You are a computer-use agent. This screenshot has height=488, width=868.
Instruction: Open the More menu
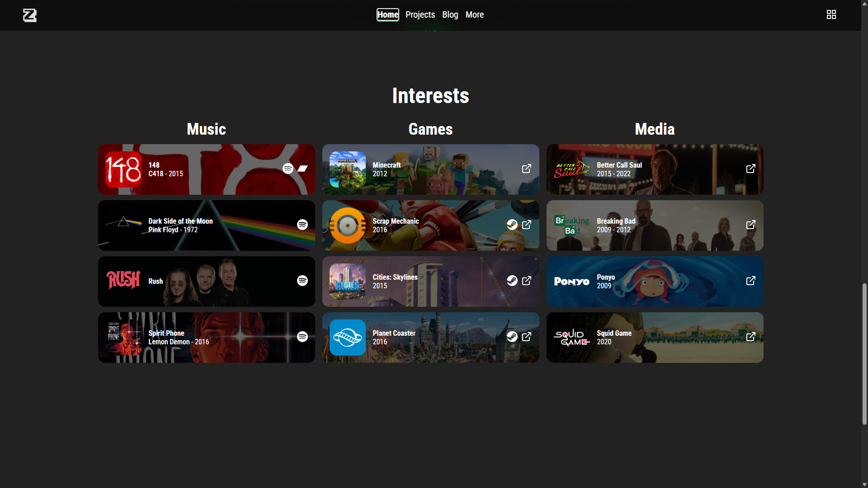(x=475, y=15)
